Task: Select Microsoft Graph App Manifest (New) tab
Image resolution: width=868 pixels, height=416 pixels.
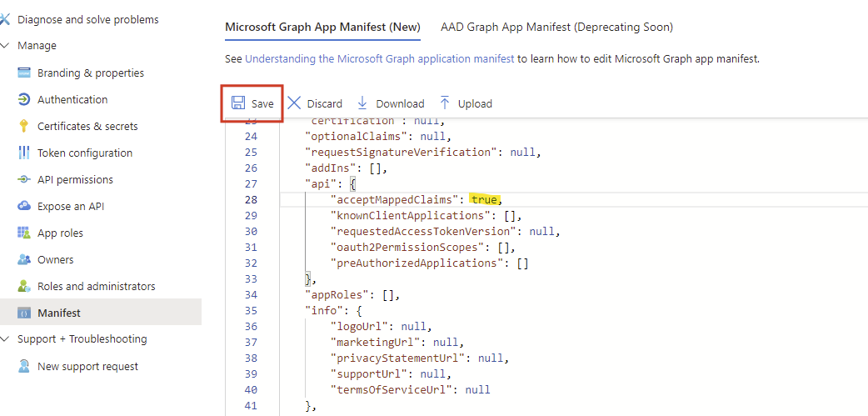Action: [322, 27]
